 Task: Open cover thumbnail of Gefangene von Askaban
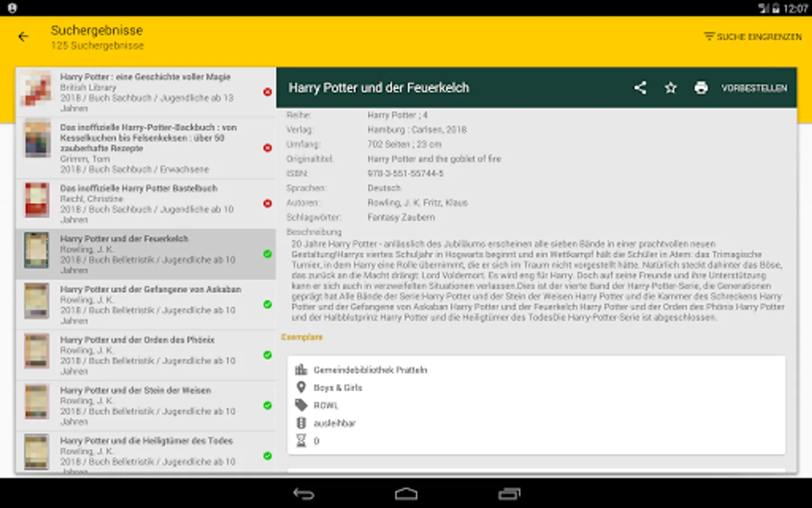coord(37,301)
